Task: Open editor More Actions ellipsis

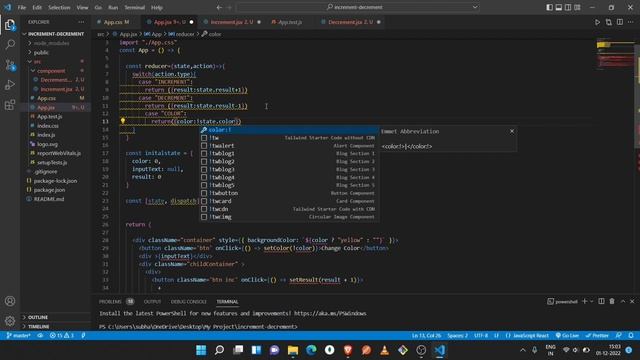Action: pyautogui.click(x=631, y=22)
